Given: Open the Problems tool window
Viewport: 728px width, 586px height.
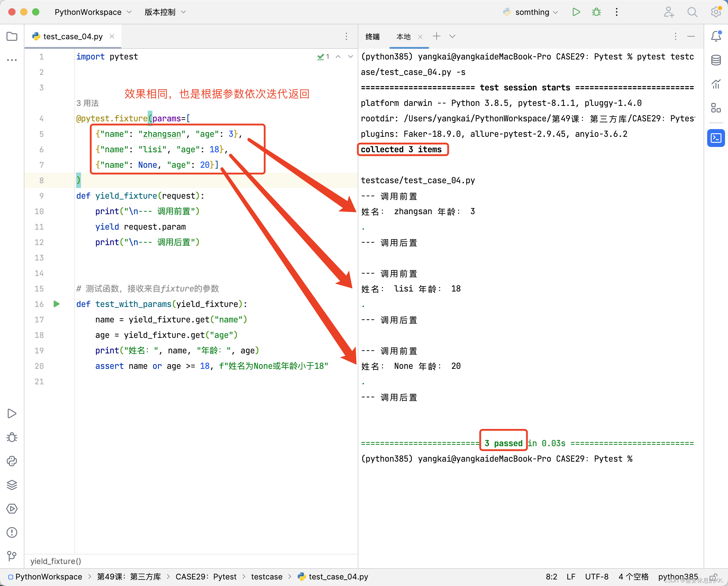Looking at the screenshot, I should pos(12,532).
